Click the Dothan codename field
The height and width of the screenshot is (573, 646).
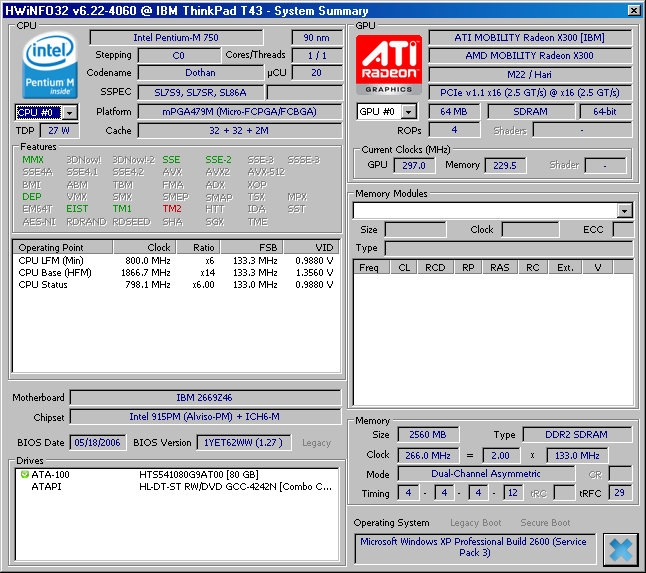click(200, 73)
